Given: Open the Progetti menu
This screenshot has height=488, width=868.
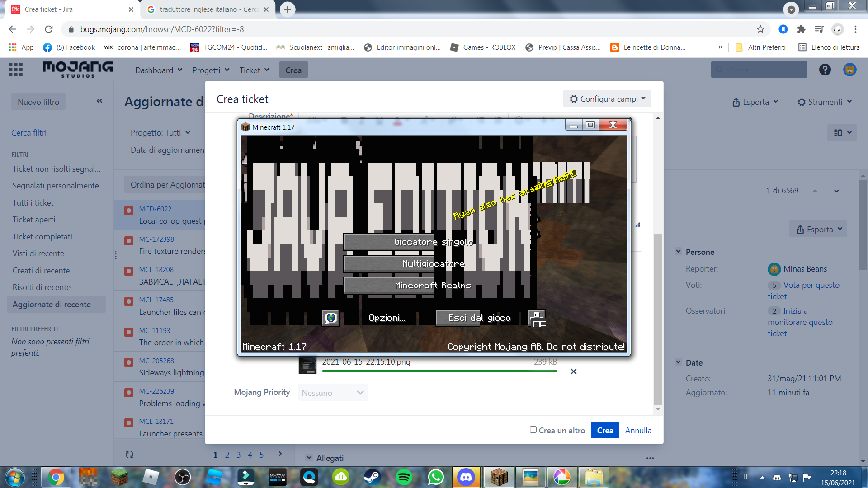Looking at the screenshot, I should coord(211,70).
